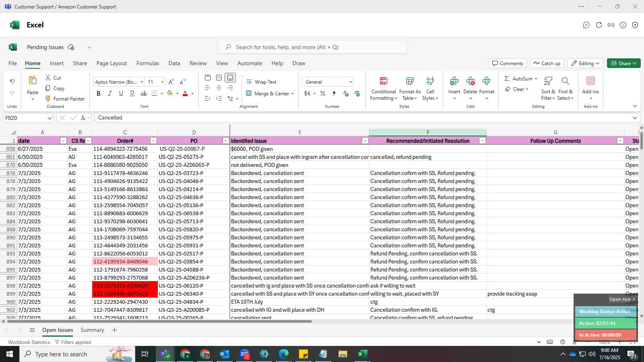Open Microsoft Edge from the taskbar

284,354
